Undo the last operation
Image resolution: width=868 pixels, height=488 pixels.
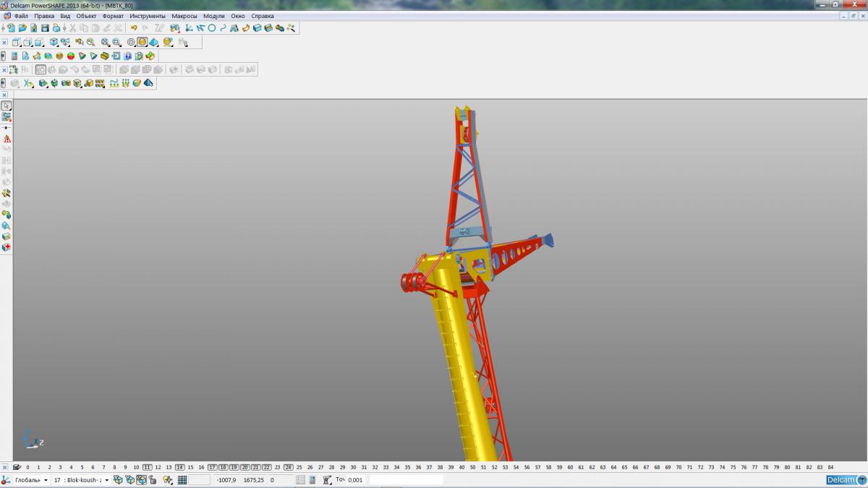pyautogui.click(x=134, y=27)
